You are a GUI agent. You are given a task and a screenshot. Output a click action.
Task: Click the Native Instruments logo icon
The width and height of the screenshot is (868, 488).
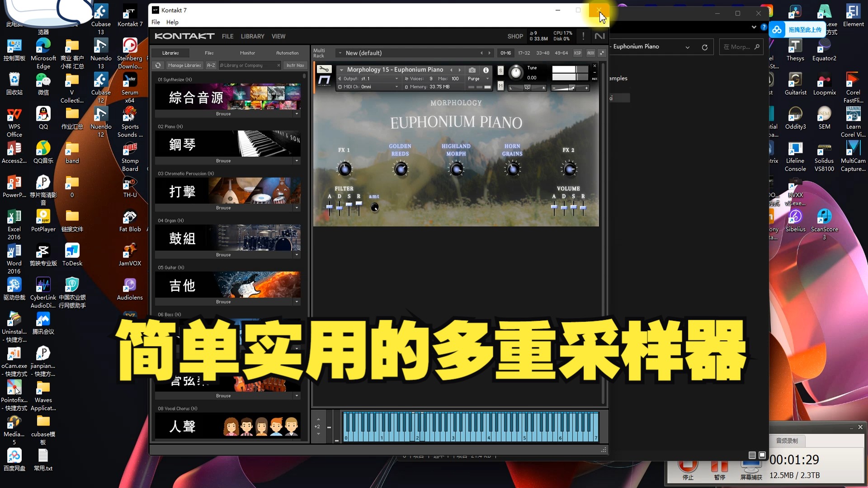click(599, 36)
